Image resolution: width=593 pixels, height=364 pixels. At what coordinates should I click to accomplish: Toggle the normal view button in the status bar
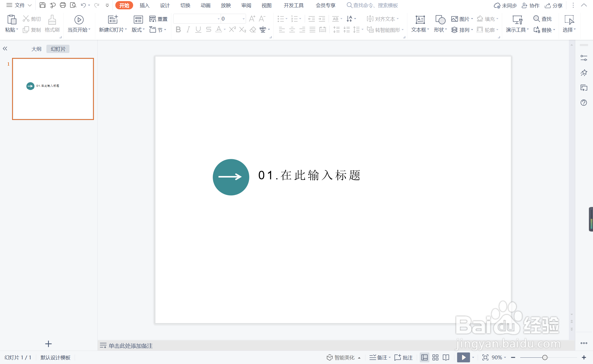(424, 357)
